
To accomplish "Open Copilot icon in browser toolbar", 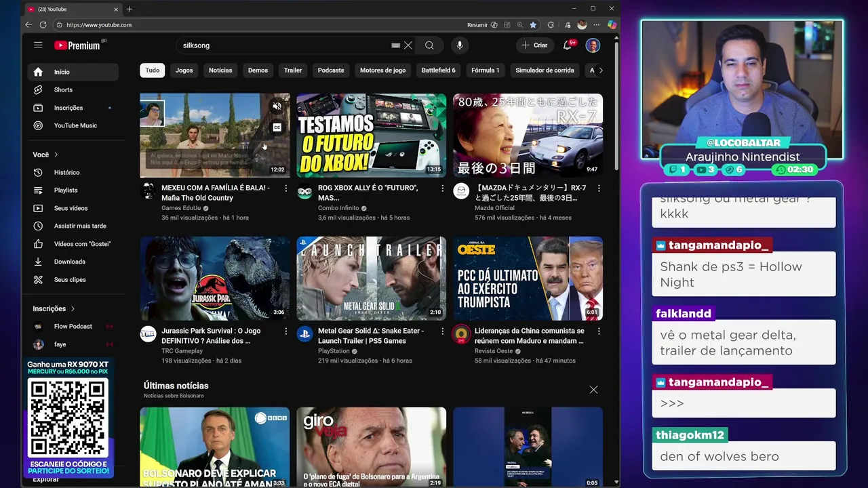I will [x=612, y=25].
